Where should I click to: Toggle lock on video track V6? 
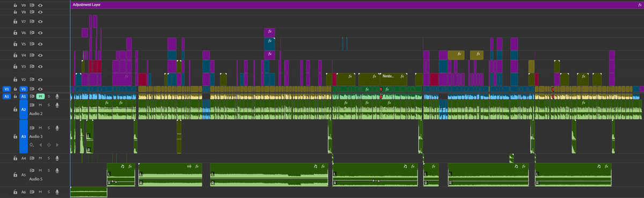(15, 33)
